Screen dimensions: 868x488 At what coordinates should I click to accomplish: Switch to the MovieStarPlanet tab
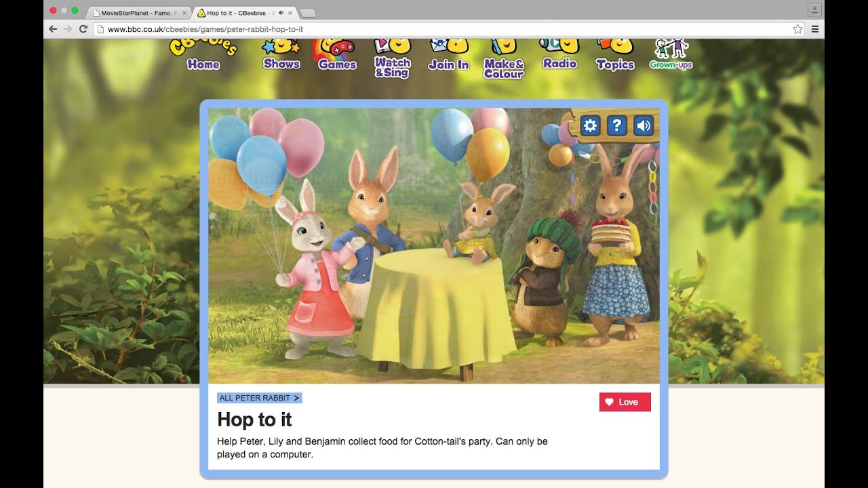[x=139, y=13]
